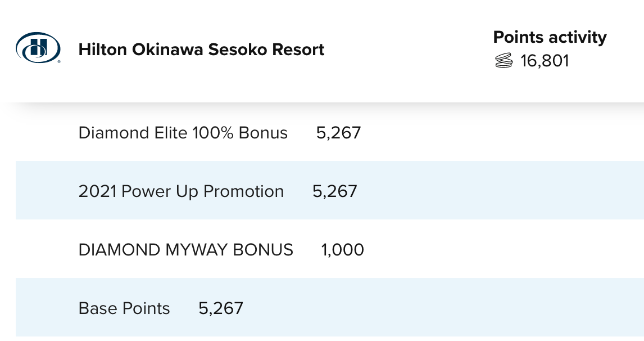Click the word "Resort" in the hotel name

point(298,50)
